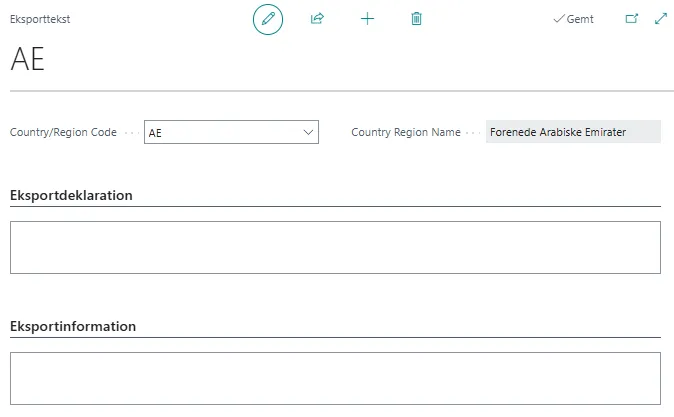Click into the Eksportinformation text box
The image size is (674, 417).
(335, 377)
